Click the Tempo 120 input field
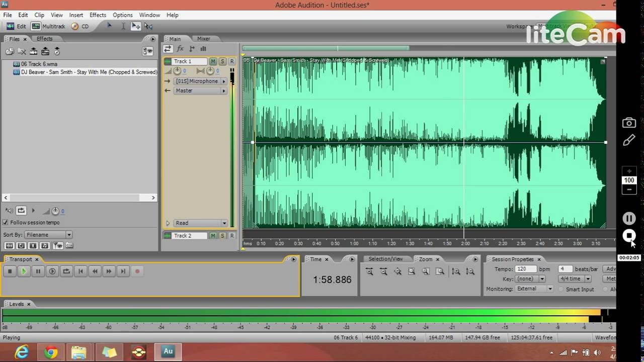This screenshot has width=644, height=362. [526, 269]
